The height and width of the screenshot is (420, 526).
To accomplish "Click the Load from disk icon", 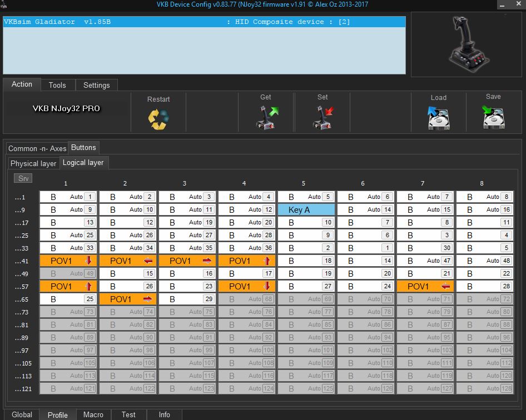I will click(x=439, y=118).
